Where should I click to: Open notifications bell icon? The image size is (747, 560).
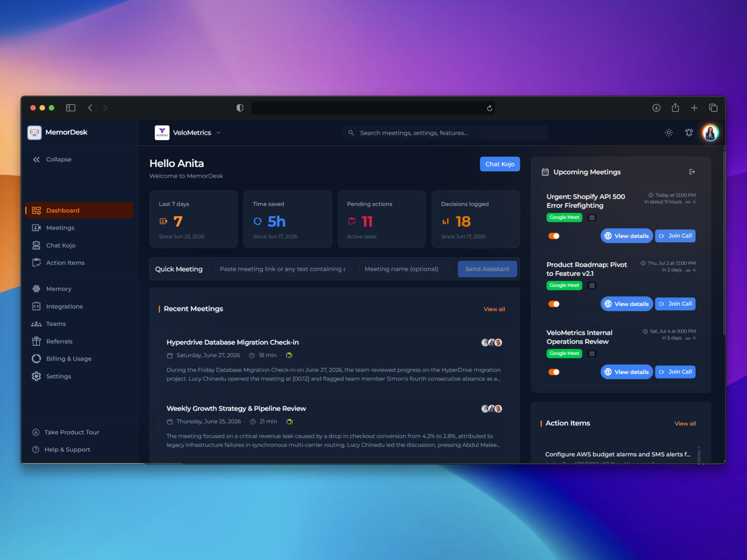[689, 133]
